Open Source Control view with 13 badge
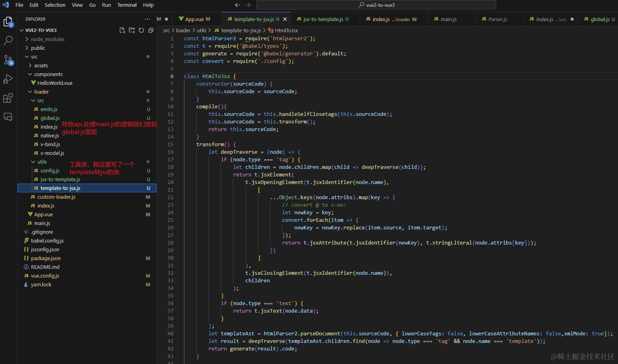 pyautogui.click(x=8, y=60)
